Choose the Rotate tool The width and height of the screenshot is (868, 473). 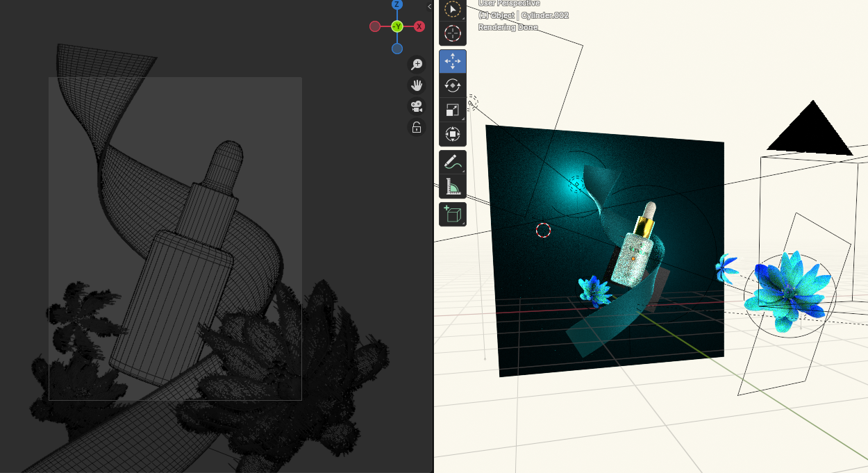tap(452, 85)
